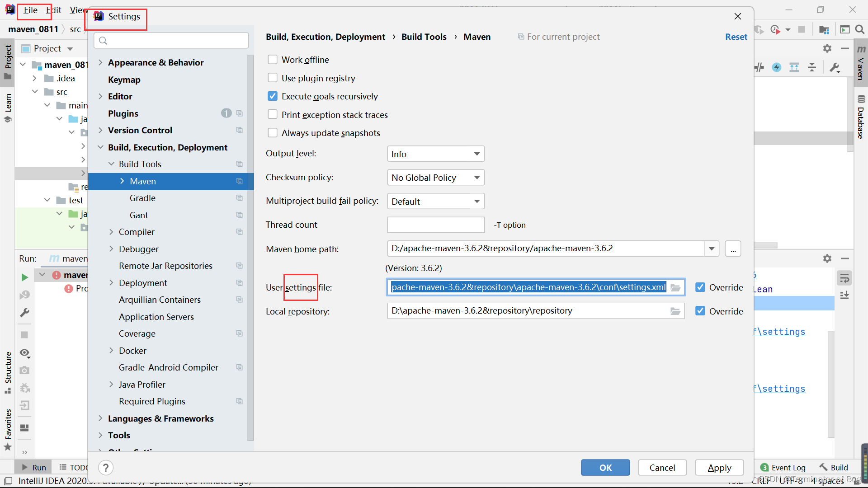Click the ellipsis browse button for Maven home path
868x488 pixels.
click(733, 249)
